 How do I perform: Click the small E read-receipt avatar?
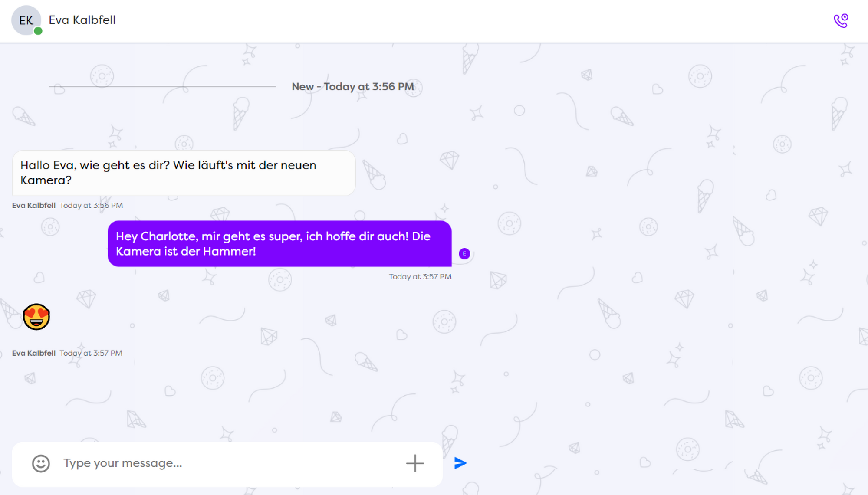coord(464,254)
